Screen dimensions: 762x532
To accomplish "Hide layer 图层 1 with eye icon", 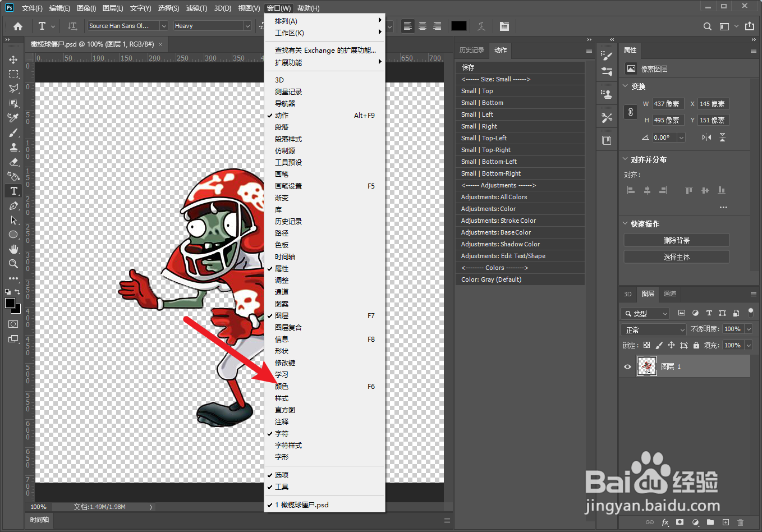I will [x=627, y=366].
